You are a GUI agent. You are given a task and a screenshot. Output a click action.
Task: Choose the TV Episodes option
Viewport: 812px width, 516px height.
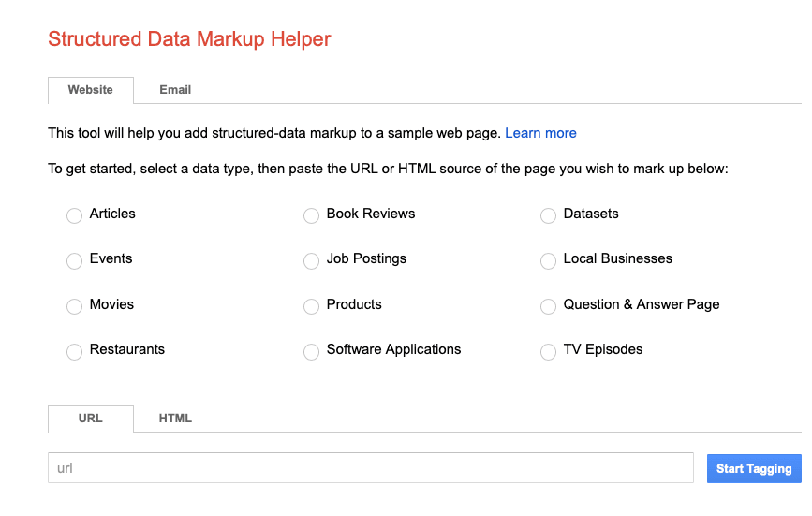549,352
